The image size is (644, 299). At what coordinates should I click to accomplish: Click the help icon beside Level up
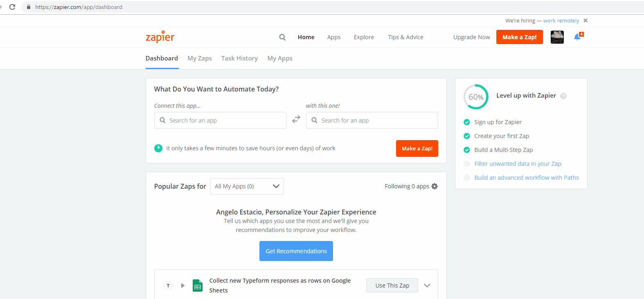point(563,96)
